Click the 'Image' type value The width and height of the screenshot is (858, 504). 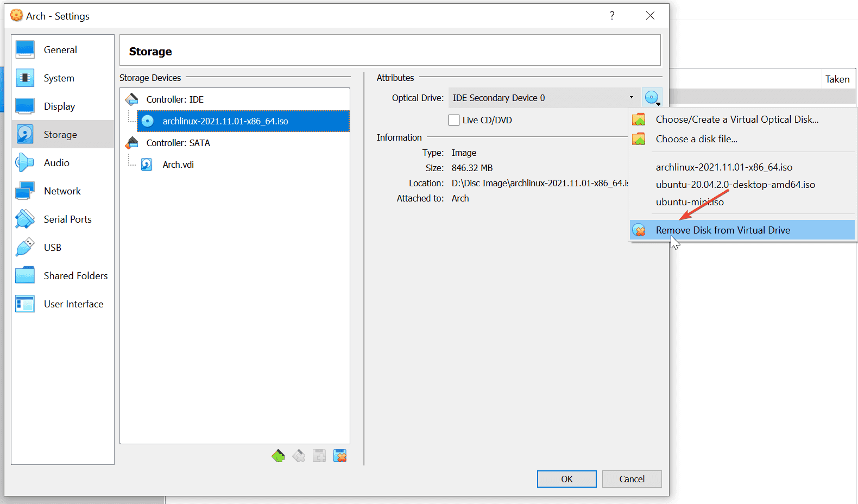pyautogui.click(x=464, y=153)
